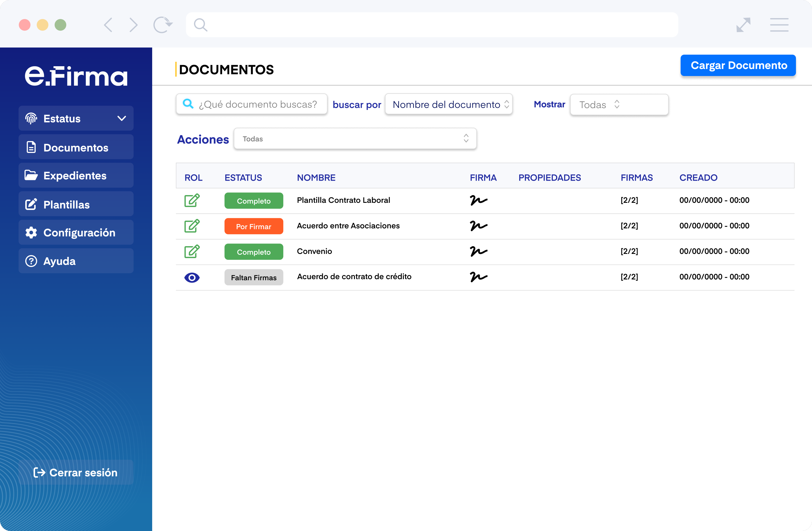812x531 pixels.
Task: Click the e.Firma logo
Action: (76, 76)
